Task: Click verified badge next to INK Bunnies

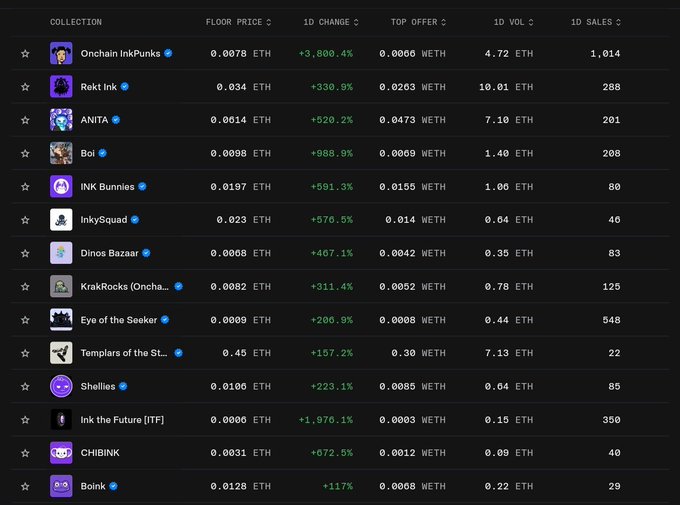Action: 142,187
